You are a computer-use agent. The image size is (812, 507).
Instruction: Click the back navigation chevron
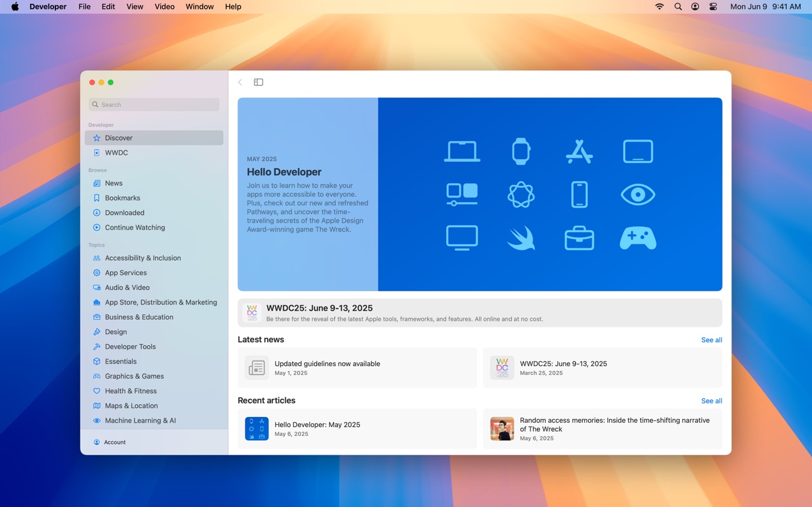[240, 82]
